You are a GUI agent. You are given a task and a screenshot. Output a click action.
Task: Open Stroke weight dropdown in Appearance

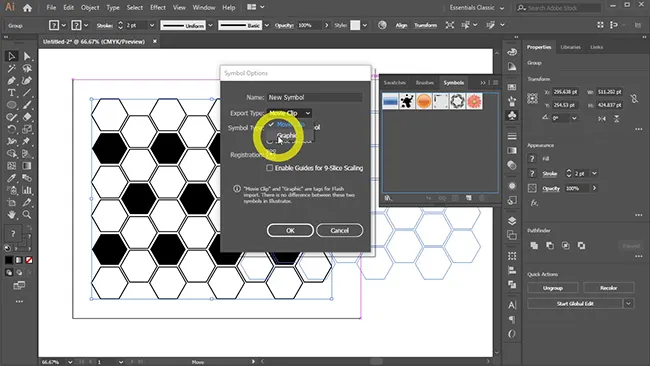(x=594, y=173)
